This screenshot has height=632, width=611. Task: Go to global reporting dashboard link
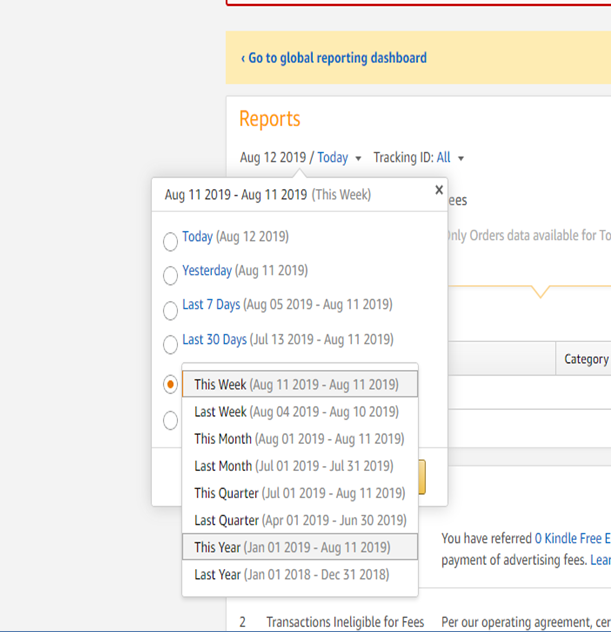pos(334,58)
